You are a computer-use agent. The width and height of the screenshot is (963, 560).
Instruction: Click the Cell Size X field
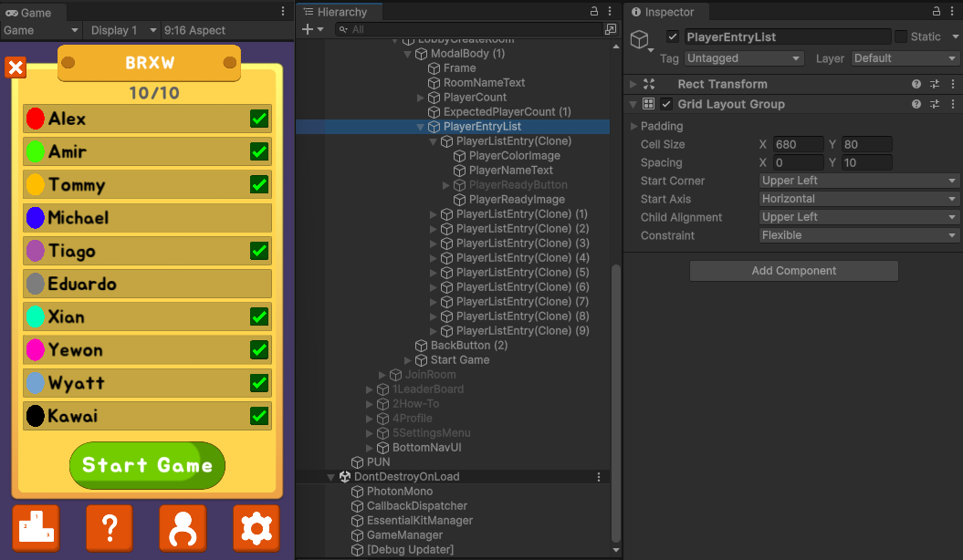(798, 144)
